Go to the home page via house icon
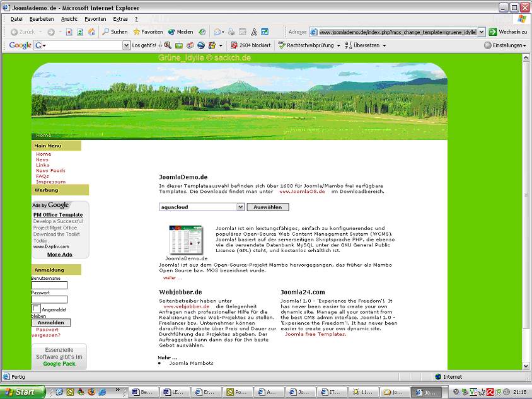The width and height of the screenshot is (532, 399). 91,32
